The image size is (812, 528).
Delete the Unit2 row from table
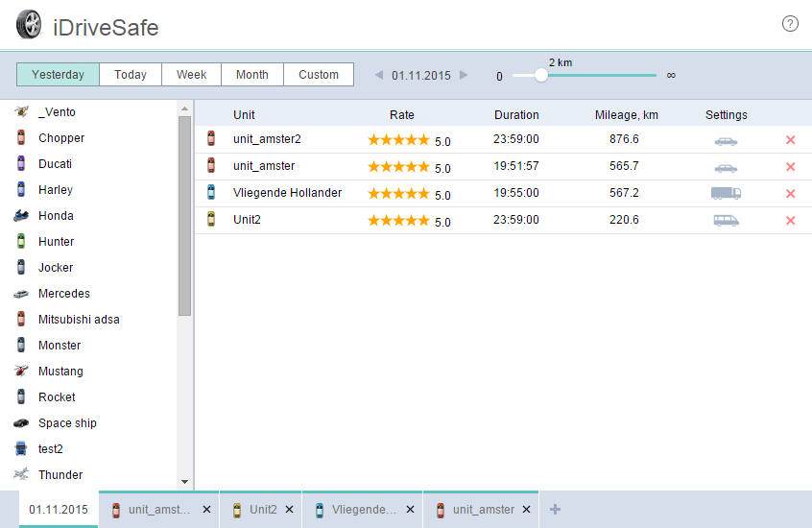[x=791, y=221]
